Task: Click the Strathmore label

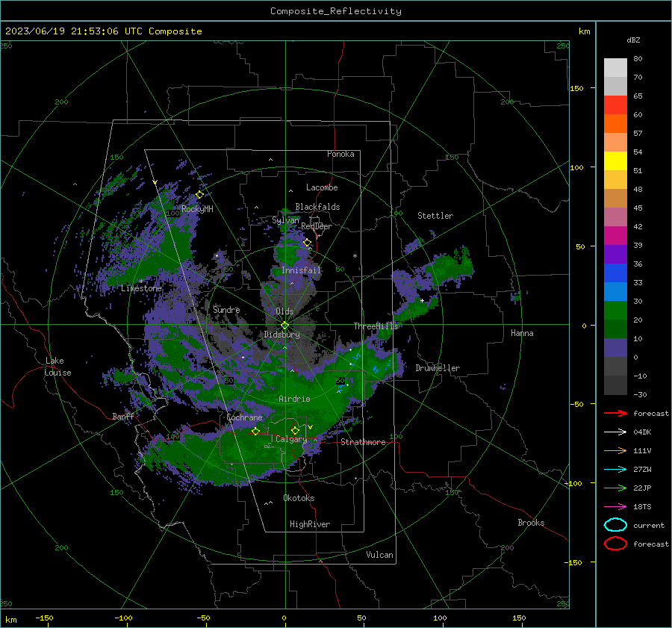Action: point(363,442)
